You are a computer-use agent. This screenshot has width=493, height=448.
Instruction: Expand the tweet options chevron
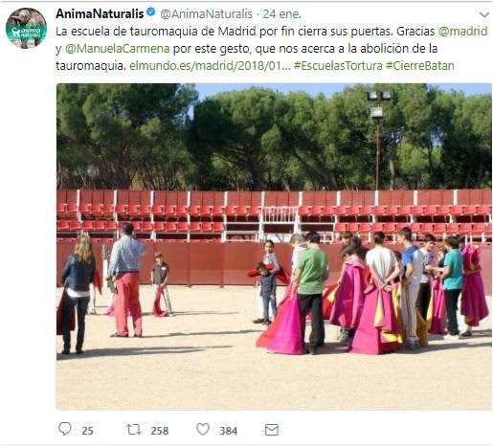[484, 14]
